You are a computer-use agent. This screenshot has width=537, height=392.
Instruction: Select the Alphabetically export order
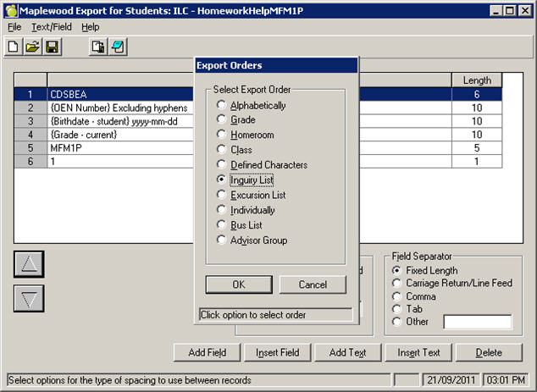point(222,106)
